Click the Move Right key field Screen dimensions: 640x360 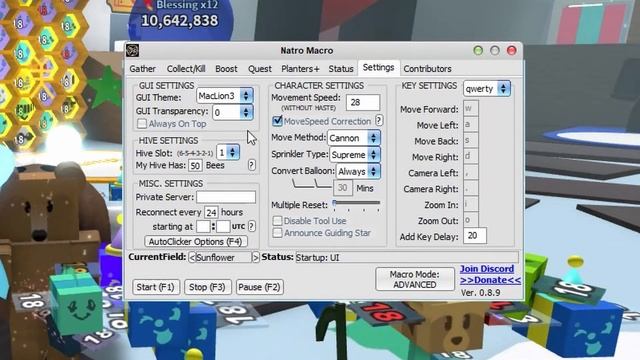471,156
